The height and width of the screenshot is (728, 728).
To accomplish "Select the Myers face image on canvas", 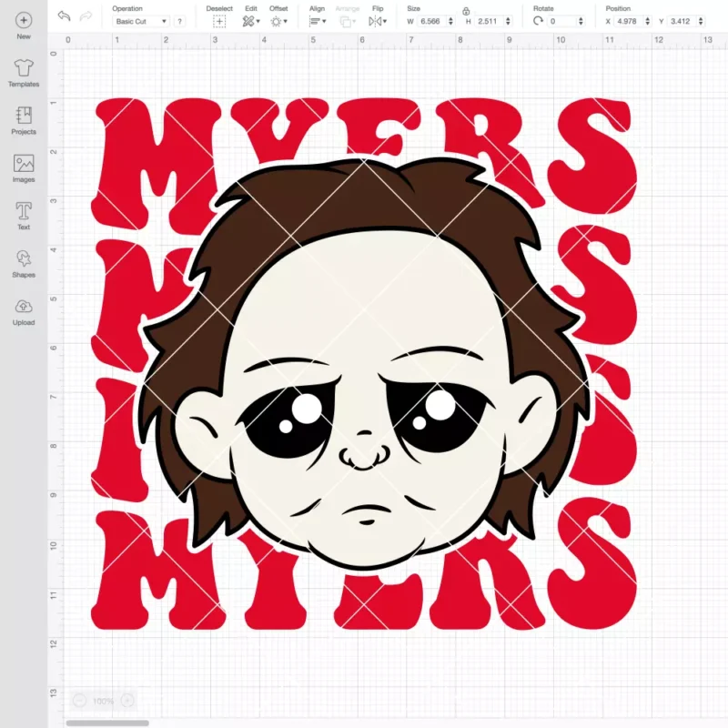I will pyautogui.click(x=364, y=365).
